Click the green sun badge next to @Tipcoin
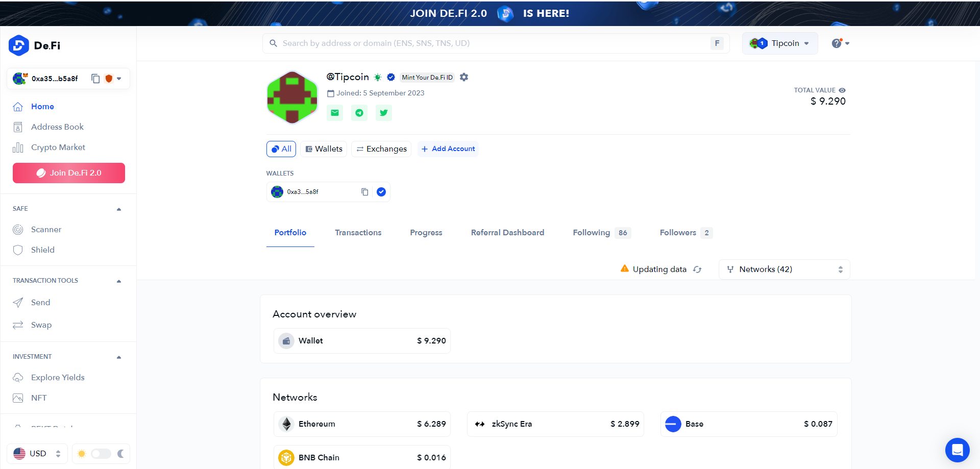980x469 pixels. click(x=378, y=77)
